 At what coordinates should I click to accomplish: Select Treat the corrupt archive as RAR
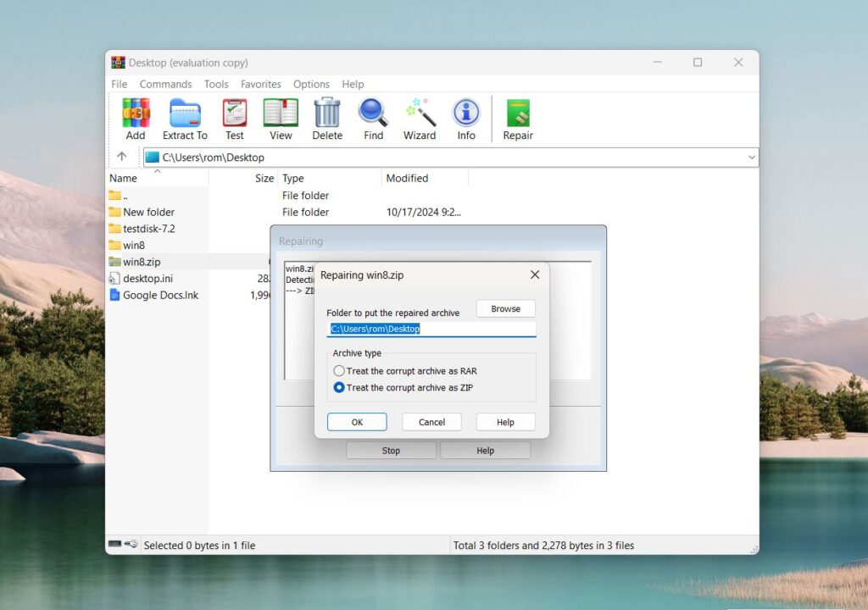click(x=339, y=370)
